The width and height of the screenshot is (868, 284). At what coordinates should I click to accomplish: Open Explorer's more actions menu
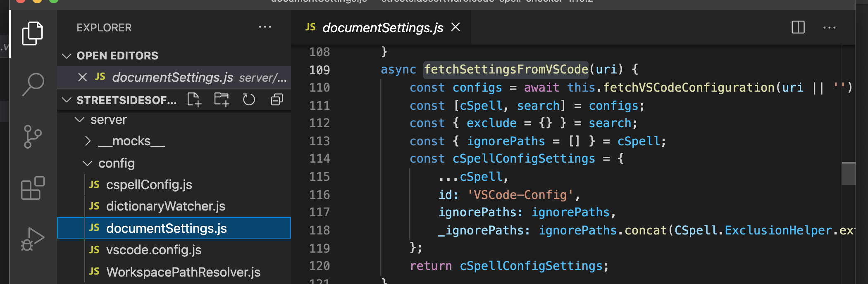(265, 27)
